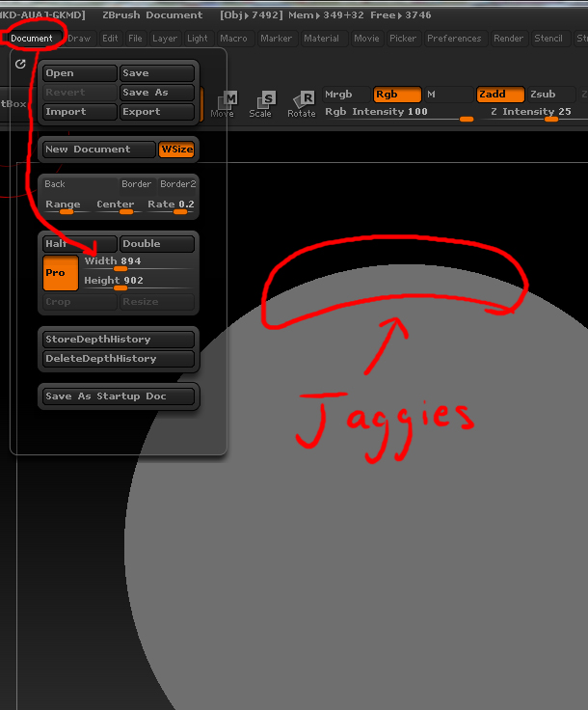Click the Revert button

click(80, 93)
